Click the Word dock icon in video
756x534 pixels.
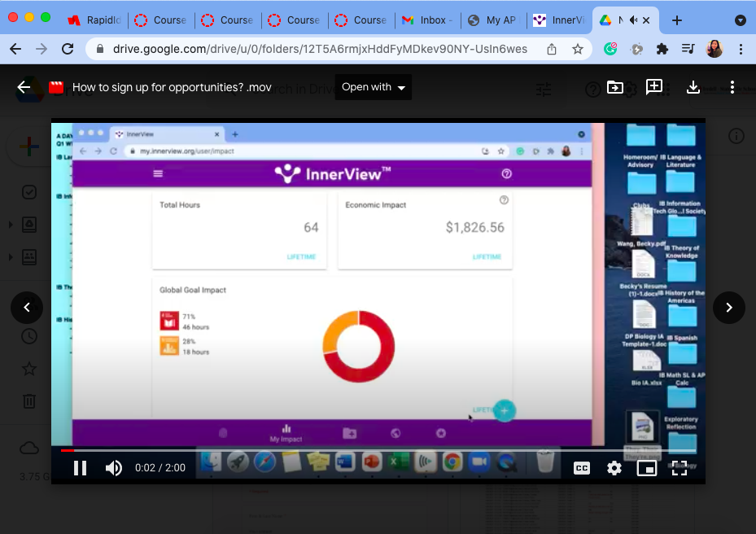pos(345,462)
